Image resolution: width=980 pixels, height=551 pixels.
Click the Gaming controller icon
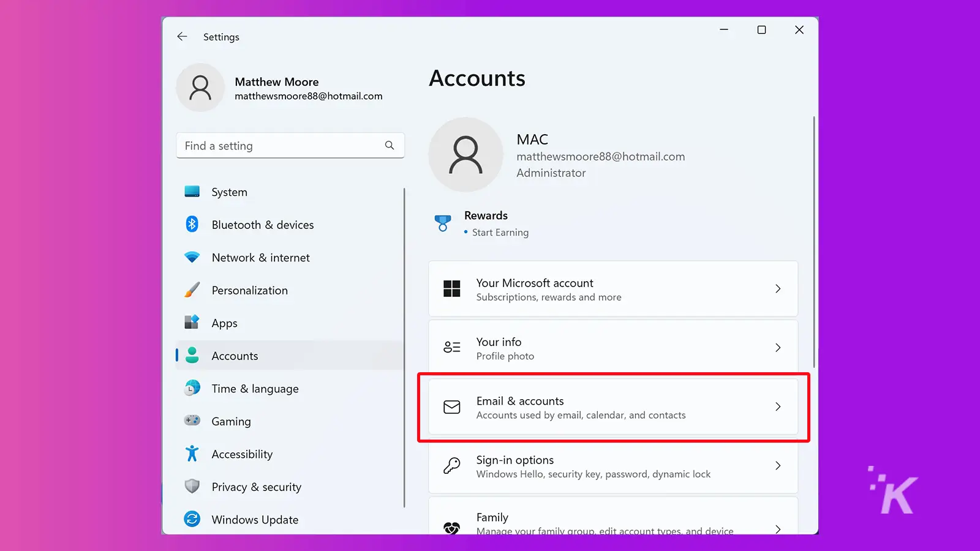(192, 421)
